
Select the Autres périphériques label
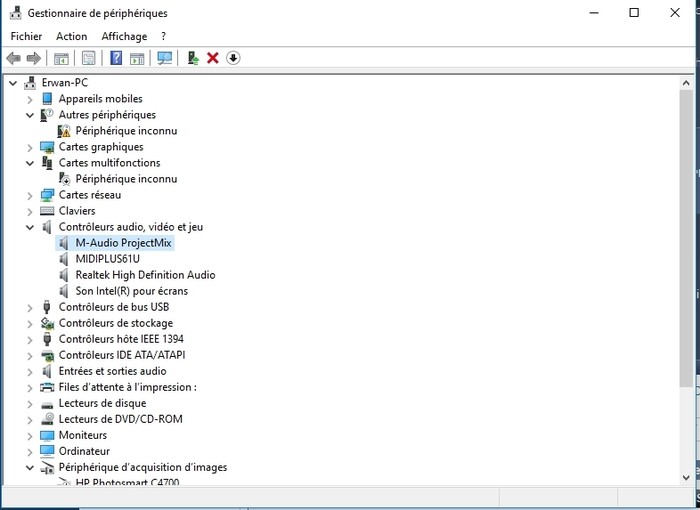(107, 115)
